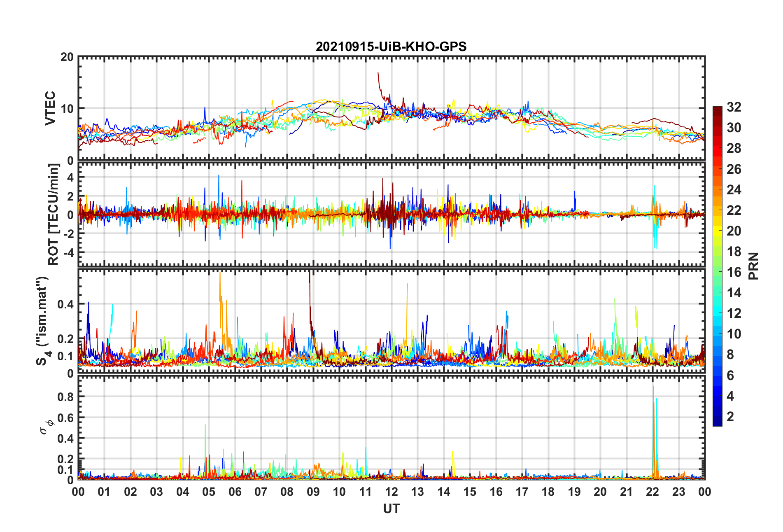This screenshot has height=532, width=783.
Task: Click colorbar tick label 14
Action: [x=734, y=293]
